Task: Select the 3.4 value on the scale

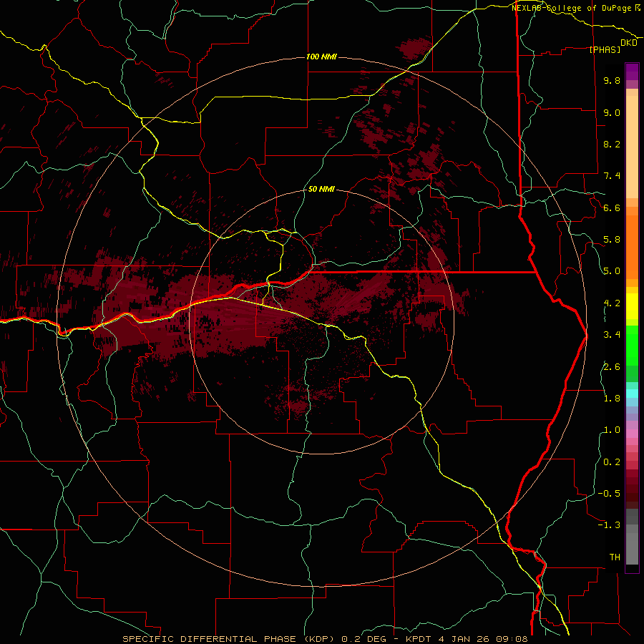Action: pyautogui.click(x=612, y=335)
